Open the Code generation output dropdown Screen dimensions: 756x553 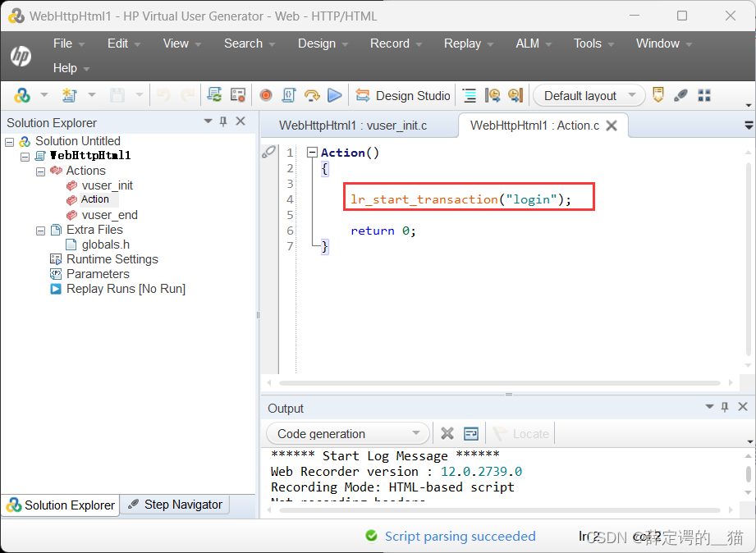(347, 433)
